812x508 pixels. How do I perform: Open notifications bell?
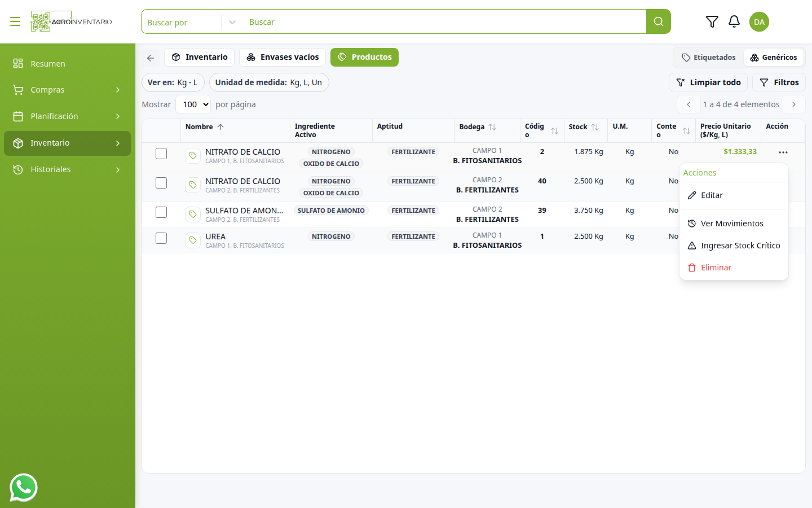734,21
